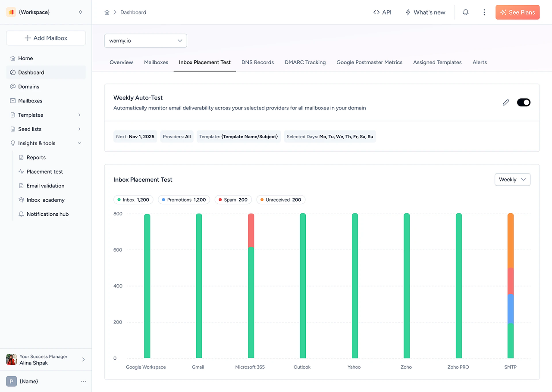
Task: Open the notifications bell icon
Action: click(x=466, y=12)
